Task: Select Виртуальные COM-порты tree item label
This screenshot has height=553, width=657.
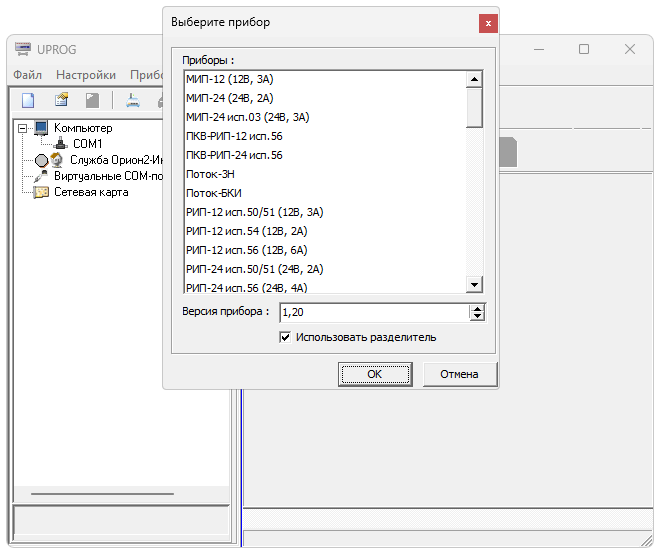Action: pyautogui.click(x=108, y=176)
